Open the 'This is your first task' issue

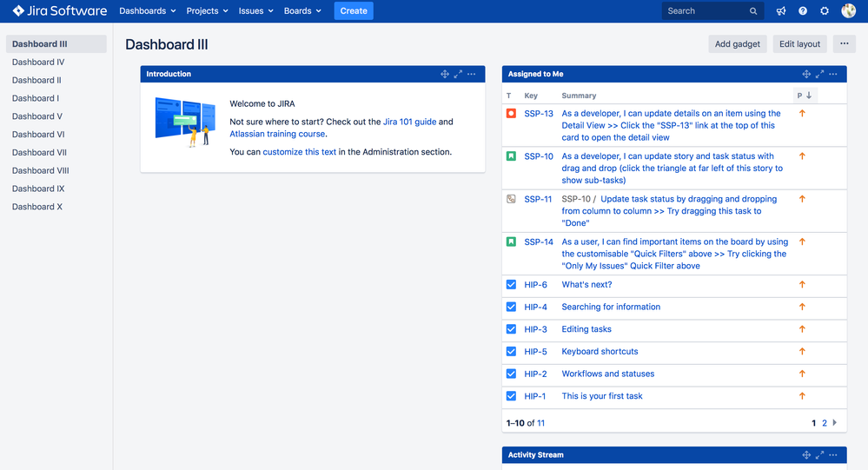[x=602, y=396]
